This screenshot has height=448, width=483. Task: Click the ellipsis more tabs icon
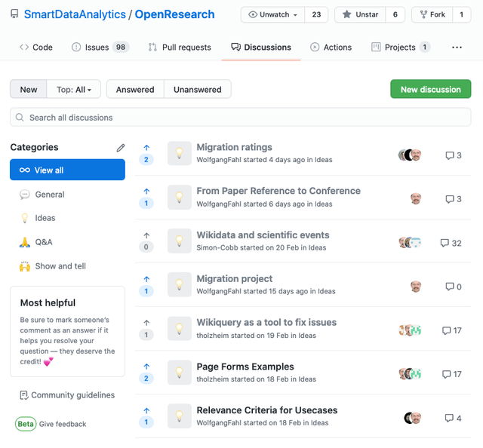457,48
